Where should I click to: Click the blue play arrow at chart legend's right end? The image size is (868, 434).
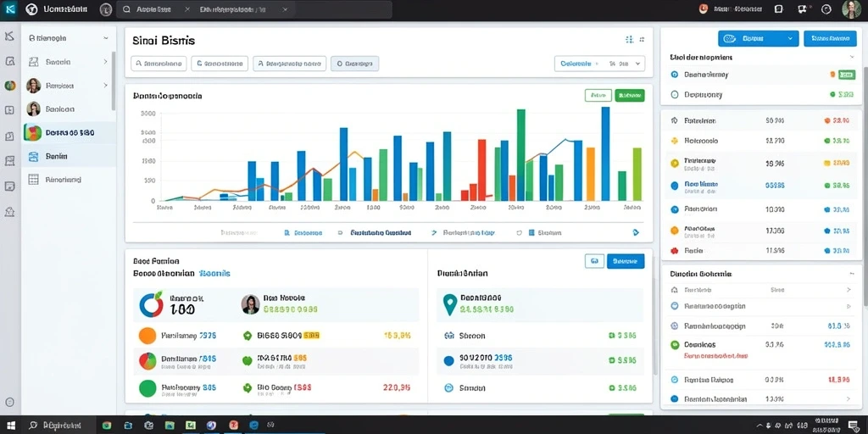coord(636,233)
